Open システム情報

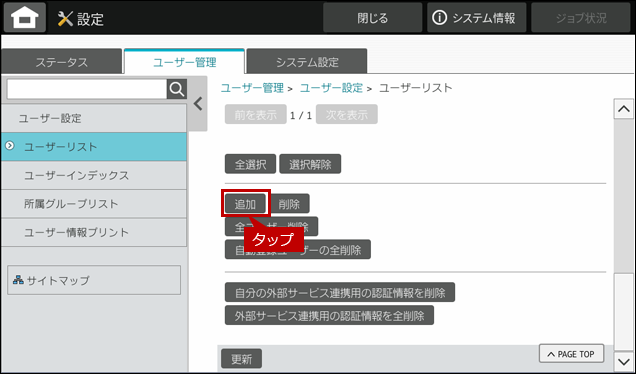(x=476, y=18)
